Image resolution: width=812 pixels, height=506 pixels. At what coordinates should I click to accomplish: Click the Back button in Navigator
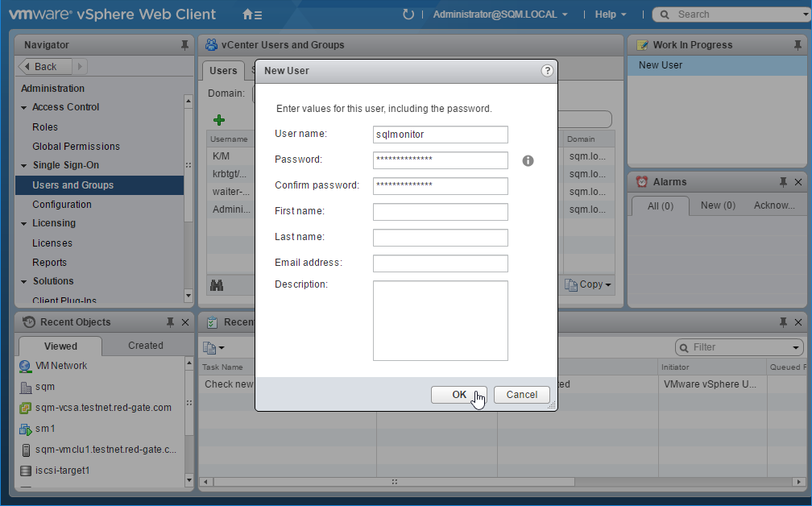coord(45,67)
